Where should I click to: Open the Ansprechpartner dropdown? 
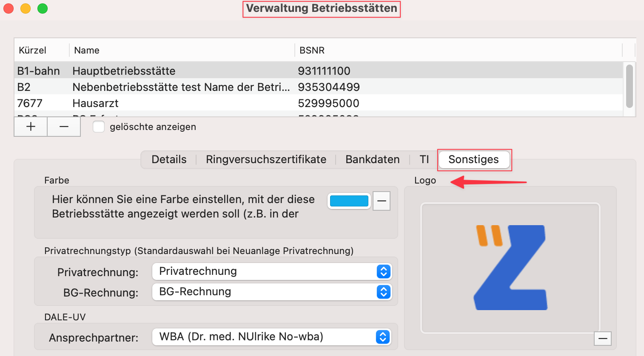point(271,337)
